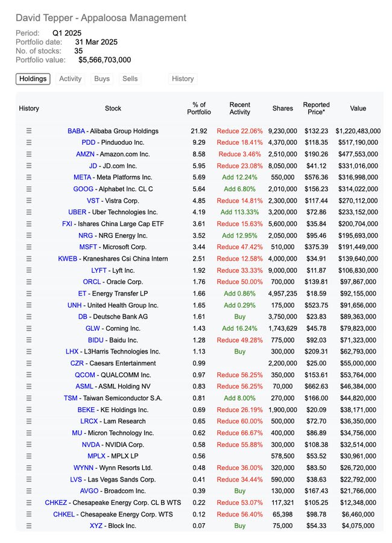392x543 pixels.
Task: Click the 'Value' column header
Action: tap(358, 109)
